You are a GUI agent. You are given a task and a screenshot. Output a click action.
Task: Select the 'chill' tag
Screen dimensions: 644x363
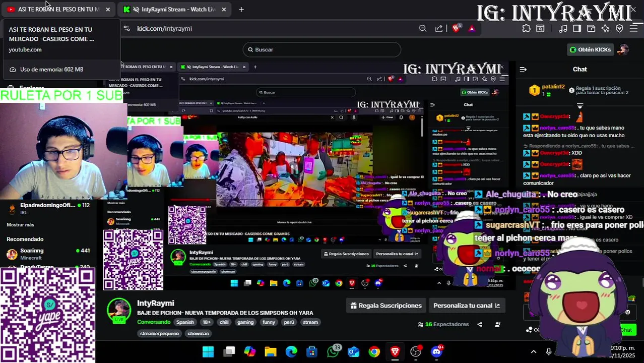click(224, 322)
